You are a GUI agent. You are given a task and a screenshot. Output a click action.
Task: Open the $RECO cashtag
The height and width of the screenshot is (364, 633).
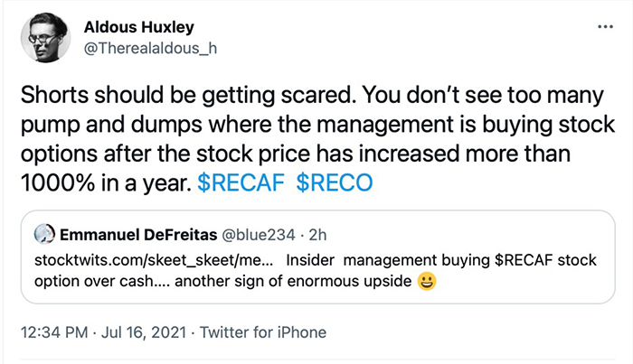(335, 182)
